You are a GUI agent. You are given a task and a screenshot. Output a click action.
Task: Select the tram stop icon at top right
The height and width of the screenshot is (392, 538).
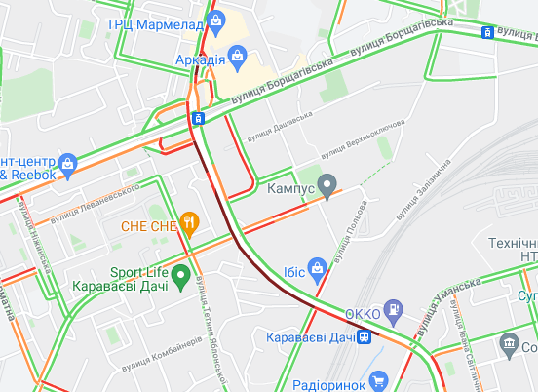coord(487,32)
